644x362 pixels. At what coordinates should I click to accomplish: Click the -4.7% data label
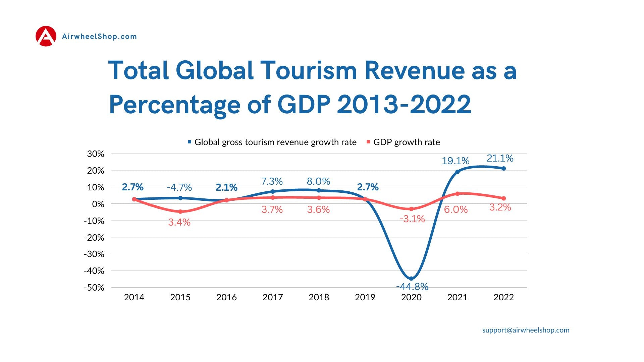point(179,187)
